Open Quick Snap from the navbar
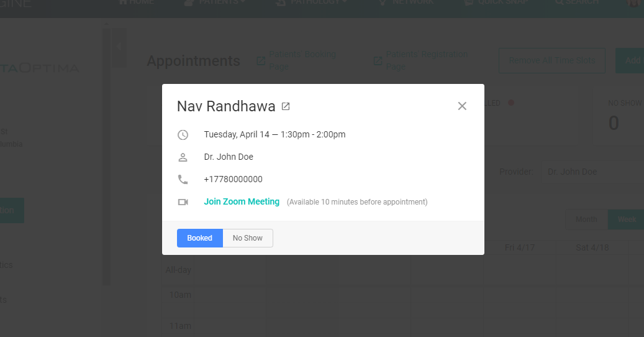The height and width of the screenshot is (337, 644). pyautogui.click(x=496, y=2)
